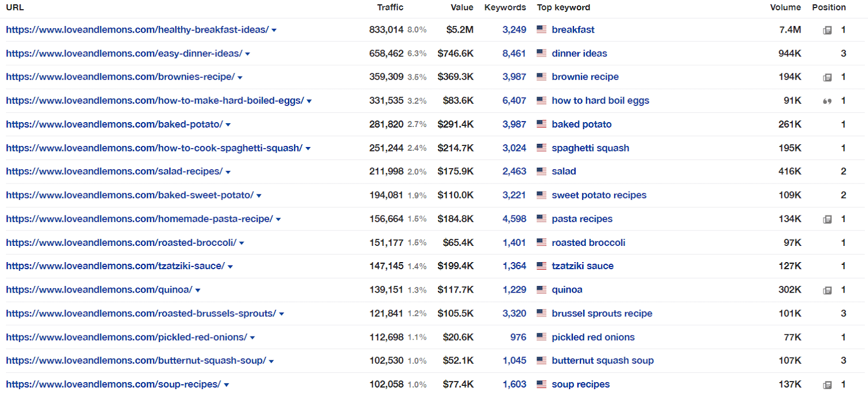Expand dropdown for roasted-brussels-sprouts URL

pyautogui.click(x=282, y=314)
